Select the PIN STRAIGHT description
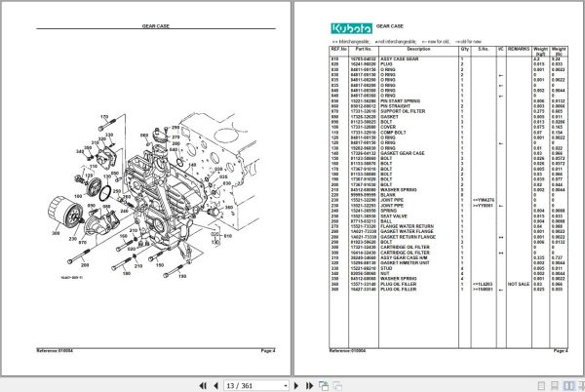585x392 pixels. [395, 106]
